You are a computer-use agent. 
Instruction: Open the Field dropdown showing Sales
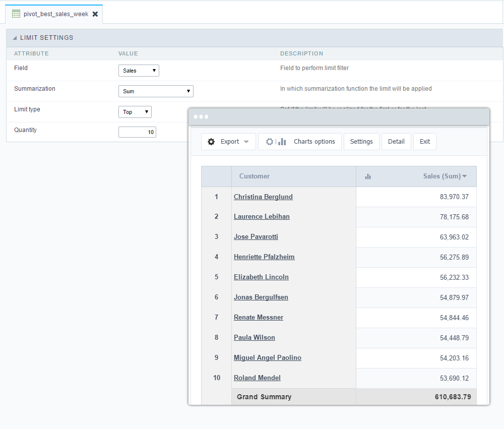tap(139, 71)
